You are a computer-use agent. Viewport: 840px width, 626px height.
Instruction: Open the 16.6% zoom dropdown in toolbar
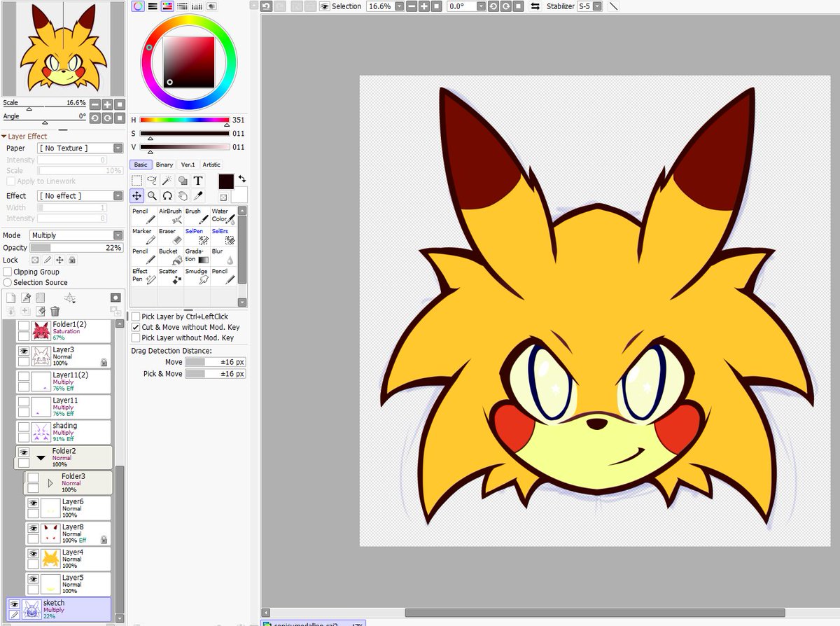point(399,6)
